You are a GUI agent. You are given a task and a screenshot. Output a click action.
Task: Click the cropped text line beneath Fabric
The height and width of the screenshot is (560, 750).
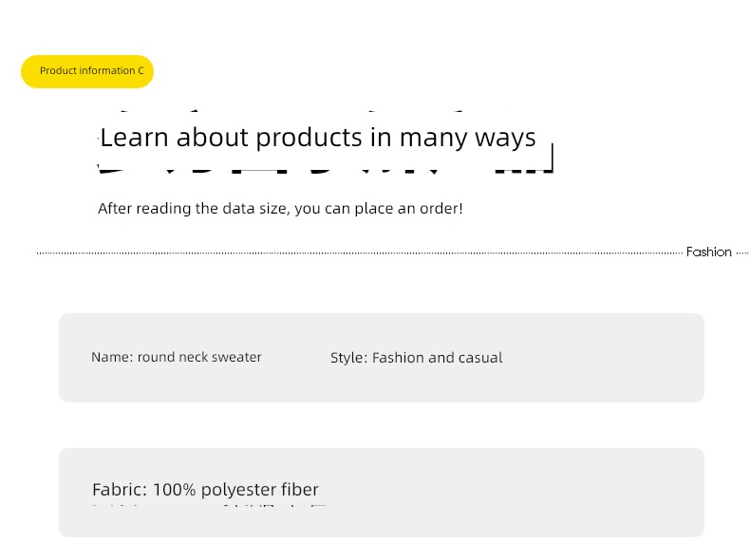tap(210, 505)
